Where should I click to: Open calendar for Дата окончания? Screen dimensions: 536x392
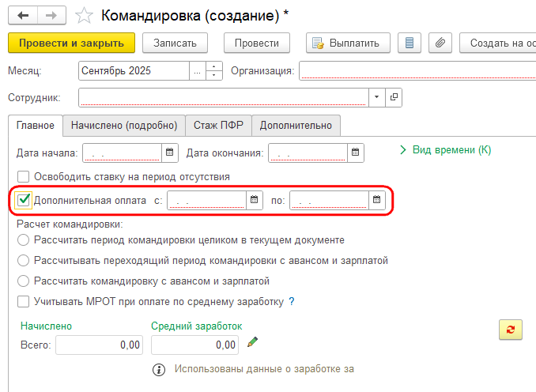tap(356, 153)
